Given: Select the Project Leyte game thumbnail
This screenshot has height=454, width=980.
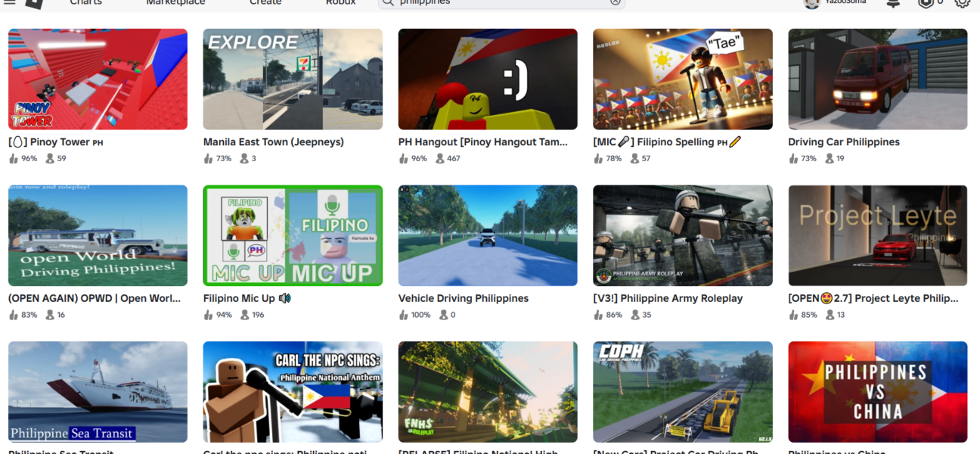Looking at the screenshot, I should point(877,235).
